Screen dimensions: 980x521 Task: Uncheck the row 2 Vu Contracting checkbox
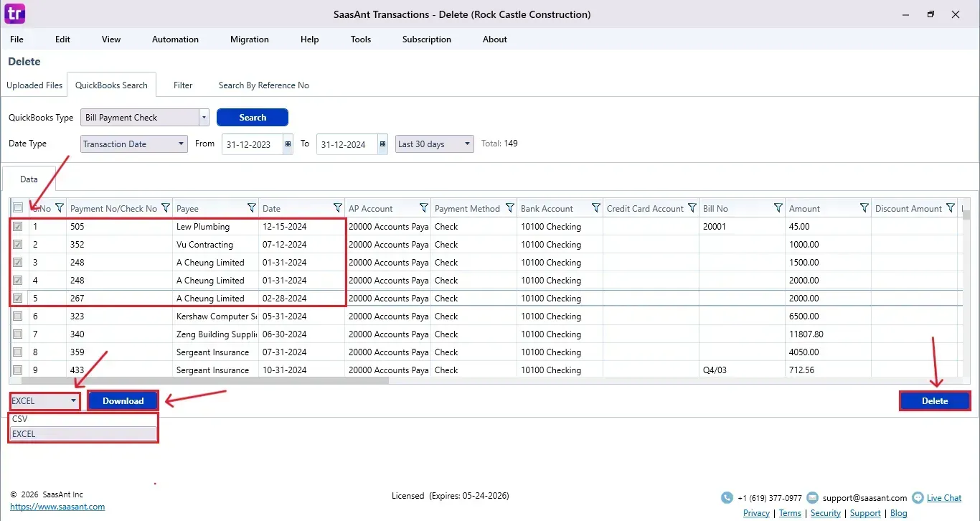click(x=18, y=245)
